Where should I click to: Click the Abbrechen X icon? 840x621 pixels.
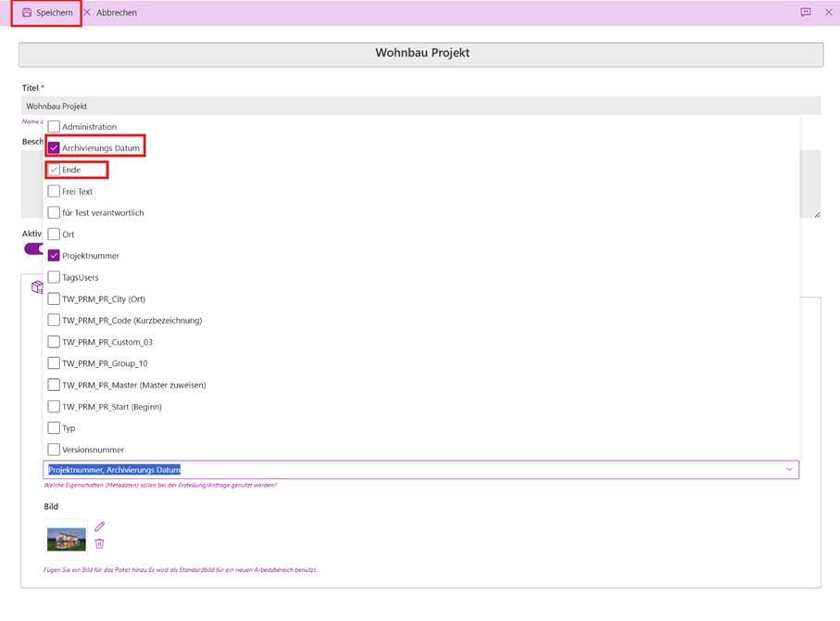click(x=87, y=13)
